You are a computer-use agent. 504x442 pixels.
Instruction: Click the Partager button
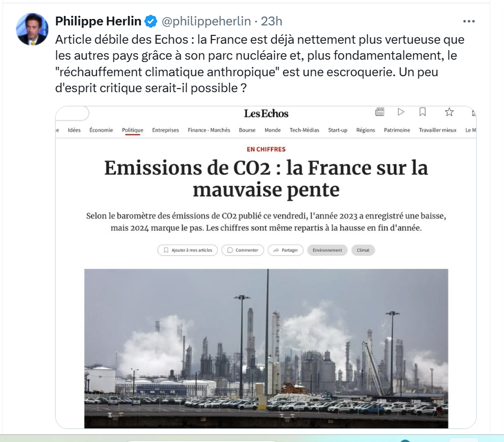(286, 250)
